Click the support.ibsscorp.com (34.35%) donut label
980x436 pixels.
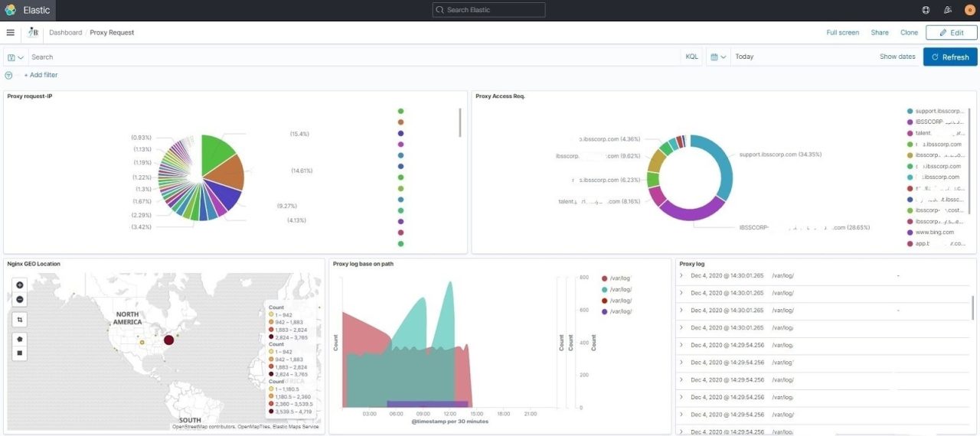click(x=780, y=155)
